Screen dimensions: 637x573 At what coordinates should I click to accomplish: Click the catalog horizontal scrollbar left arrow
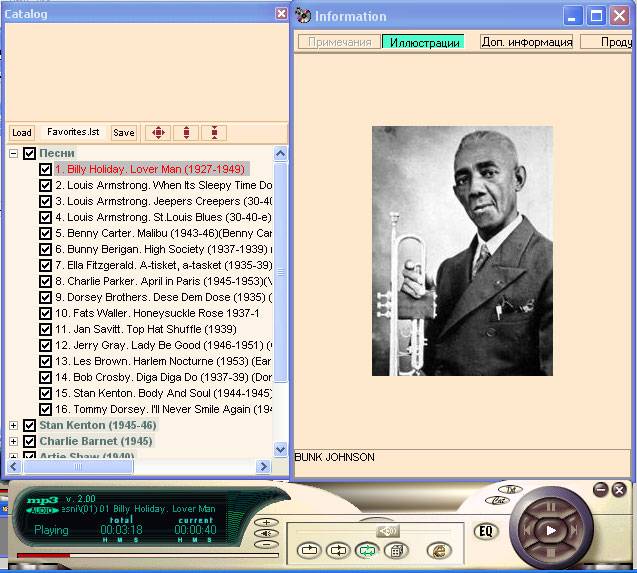tap(13, 467)
